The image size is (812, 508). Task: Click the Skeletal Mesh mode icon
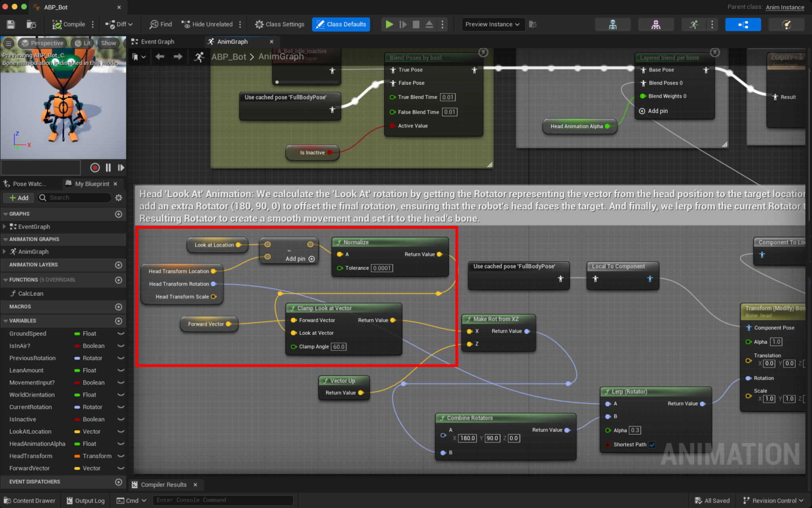(x=656, y=24)
